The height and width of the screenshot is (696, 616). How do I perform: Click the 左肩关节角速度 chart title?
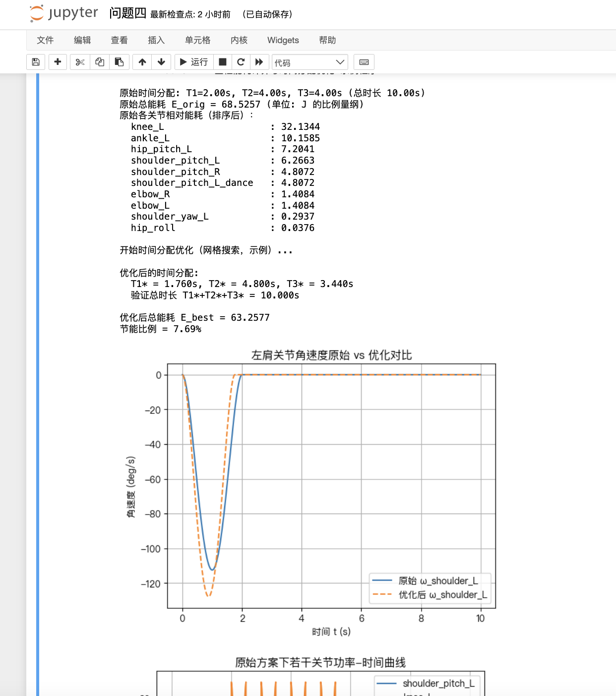click(x=331, y=355)
